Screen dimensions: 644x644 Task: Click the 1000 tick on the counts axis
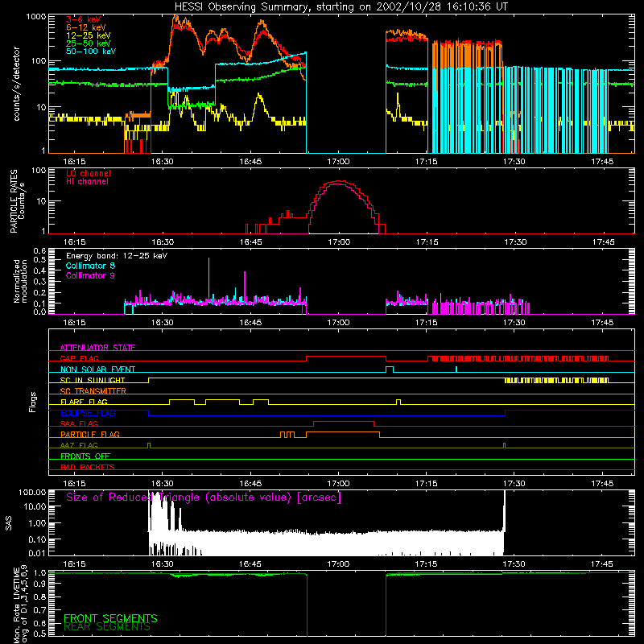(x=35, y=17)
